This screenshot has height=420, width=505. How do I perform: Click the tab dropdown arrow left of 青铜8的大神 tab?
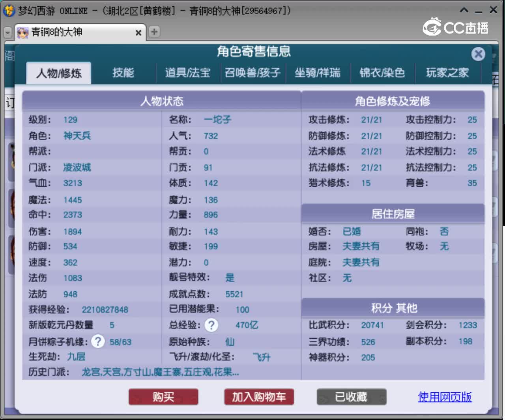[x=8, y=32]
